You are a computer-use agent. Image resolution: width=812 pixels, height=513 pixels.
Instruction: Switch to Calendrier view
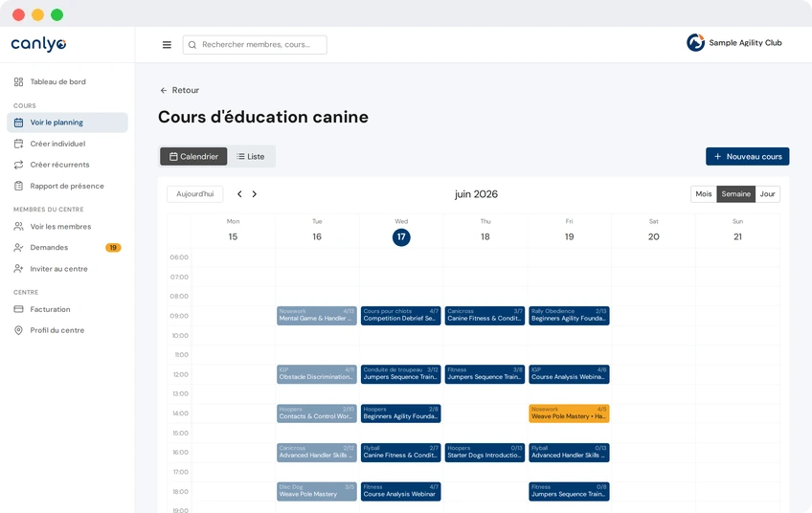click(193, 156)
